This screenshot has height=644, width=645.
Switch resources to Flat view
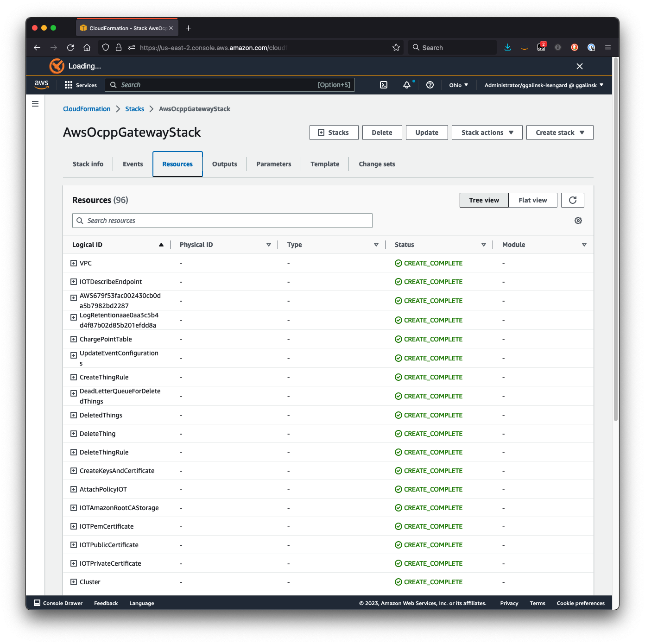(x=532, y=200)
